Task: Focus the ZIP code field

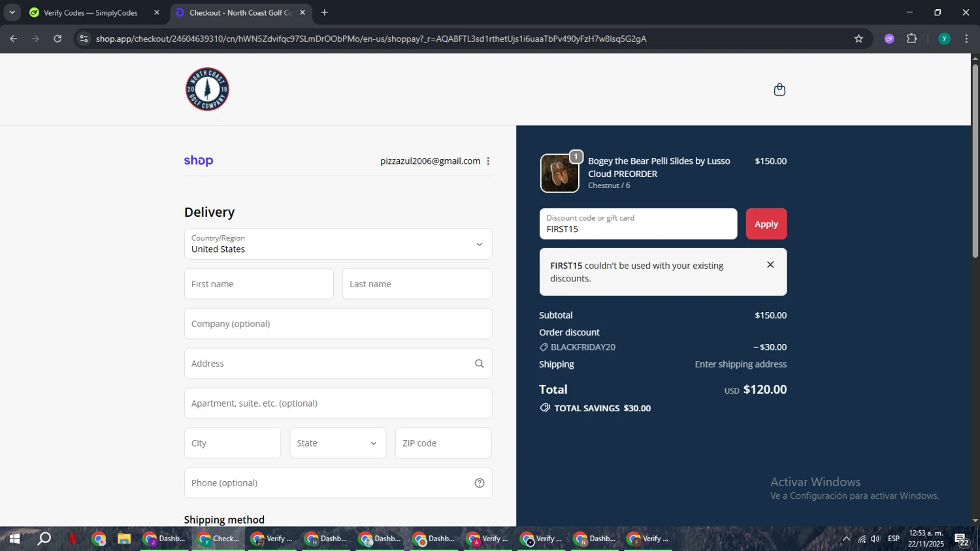Action: click(x=444, y=443)
